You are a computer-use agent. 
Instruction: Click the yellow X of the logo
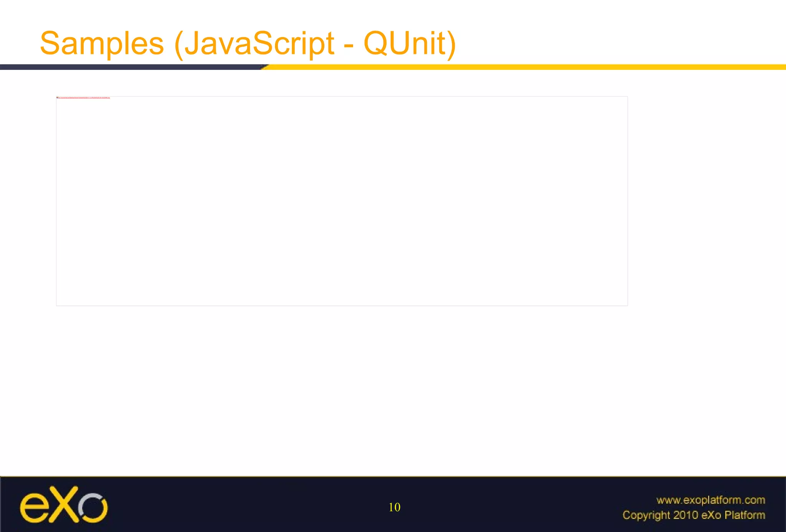point(64,504)
